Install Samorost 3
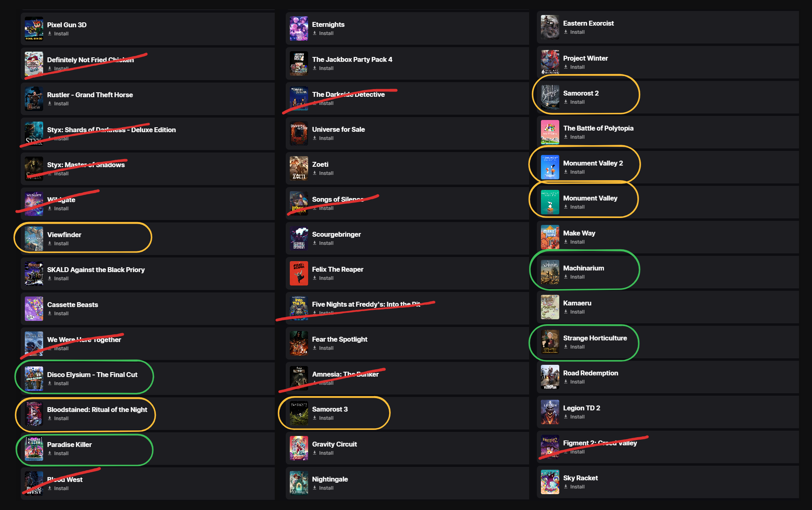This screenshot has height=510, width=812. (326, 418)
